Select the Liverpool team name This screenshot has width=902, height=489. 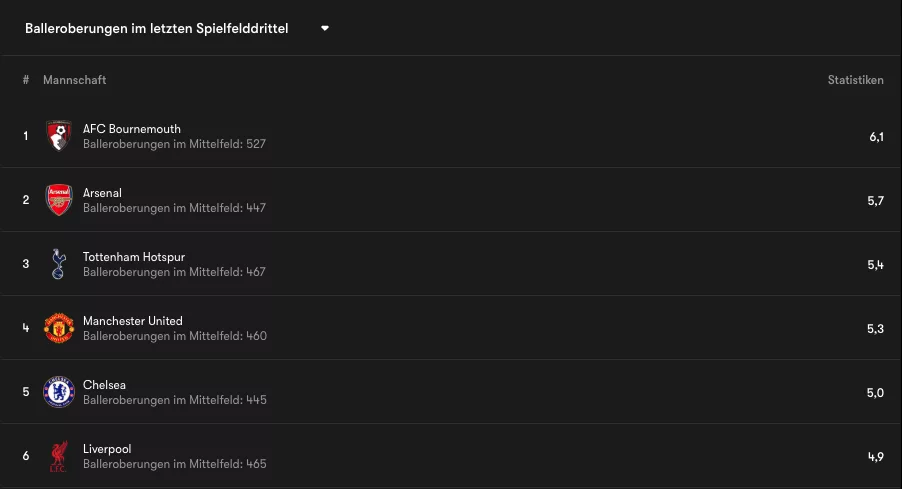(x=107, y=449)
